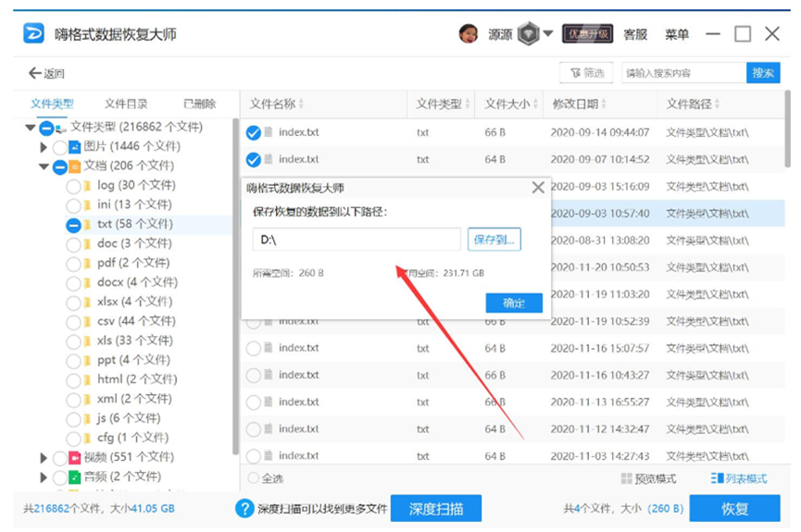This screenshot has height=532, width=801.
Task: Open the 菜单 menu
Action: pos(677,34)
